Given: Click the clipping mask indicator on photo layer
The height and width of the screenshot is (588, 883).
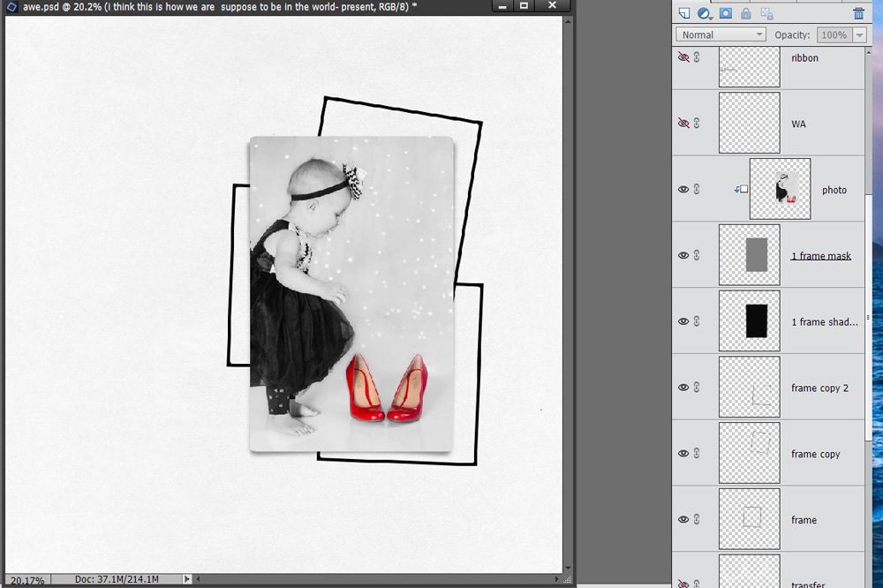Looking at the screenshot, I should [x=741, y=189].
